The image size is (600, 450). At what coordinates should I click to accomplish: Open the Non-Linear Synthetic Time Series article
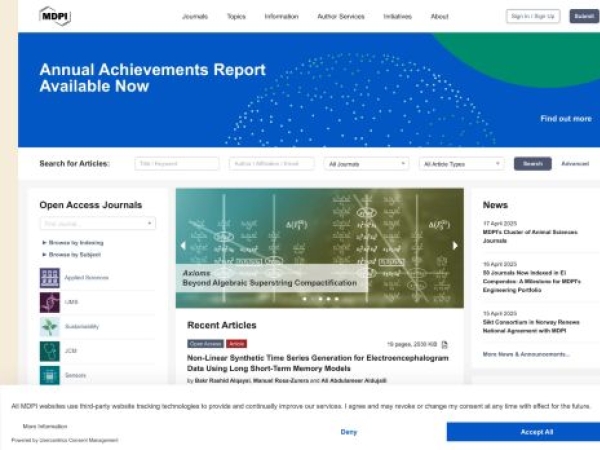point(318,363)
